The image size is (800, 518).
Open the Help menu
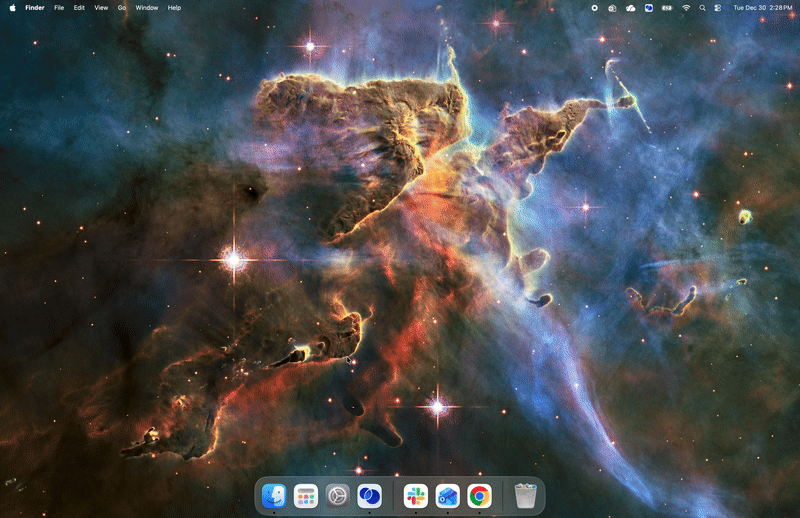pos(174,8)
